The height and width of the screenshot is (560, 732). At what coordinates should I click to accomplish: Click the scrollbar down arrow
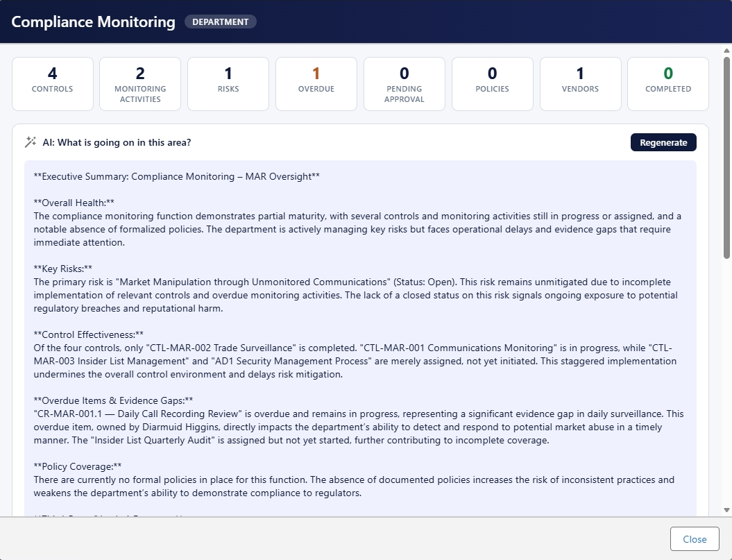click(x=726, y=509)
